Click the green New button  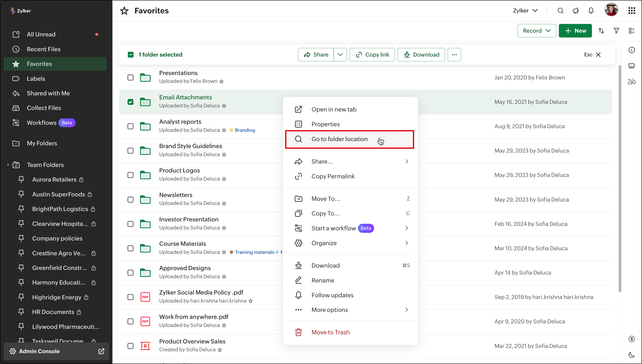coord(575,31)
